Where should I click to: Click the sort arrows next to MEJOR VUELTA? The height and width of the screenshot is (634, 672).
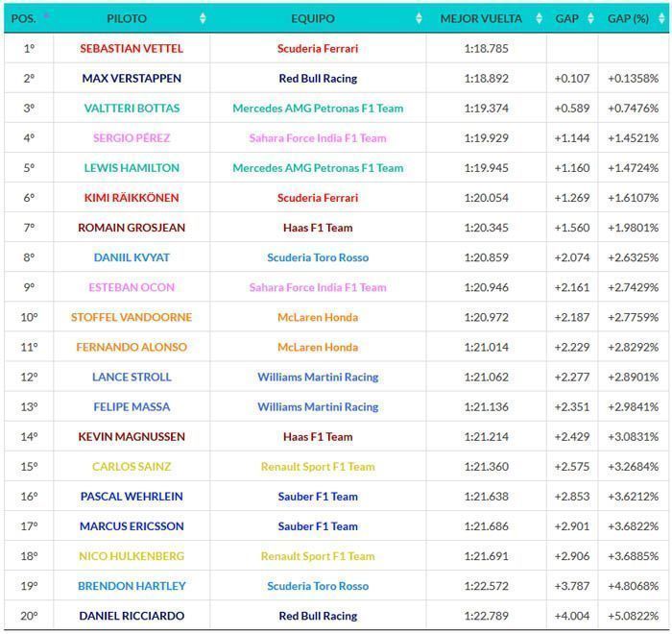(540, 18)
